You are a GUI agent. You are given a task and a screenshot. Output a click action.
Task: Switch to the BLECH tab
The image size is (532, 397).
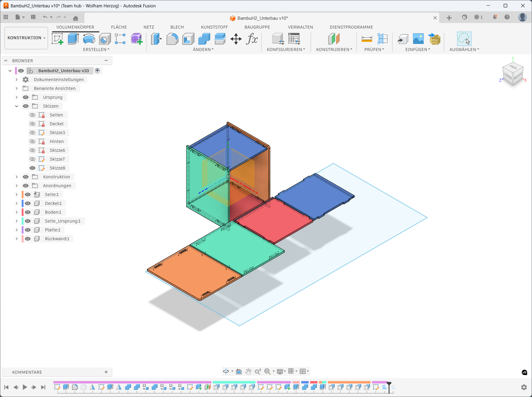tap(177, 27)
